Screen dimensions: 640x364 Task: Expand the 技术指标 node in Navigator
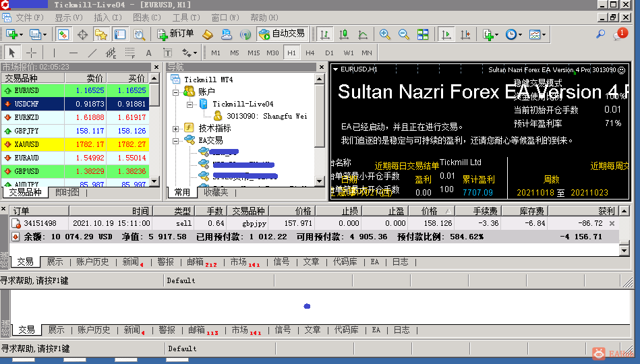[x=175, y=129]
